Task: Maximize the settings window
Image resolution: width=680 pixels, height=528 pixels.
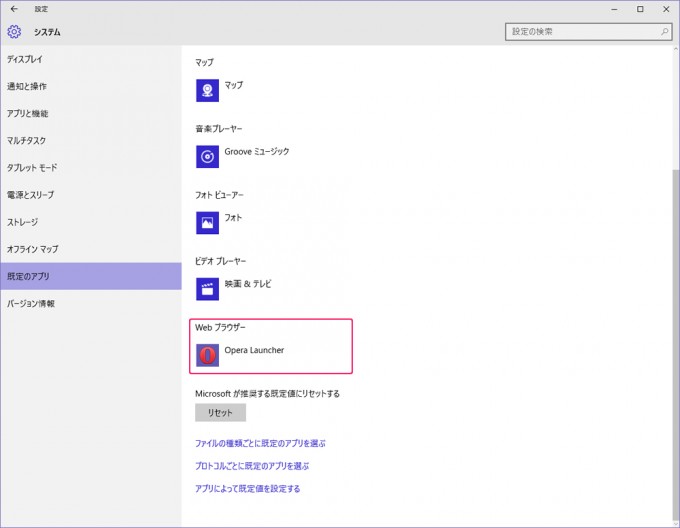Action: click(x=640, y=9)
